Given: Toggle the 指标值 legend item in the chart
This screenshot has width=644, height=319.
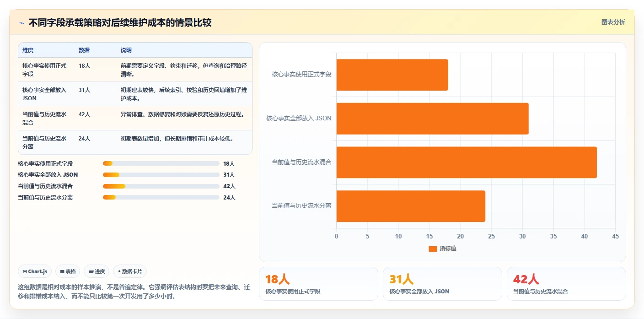Looking at the screenshot, I should pos(442,249).
